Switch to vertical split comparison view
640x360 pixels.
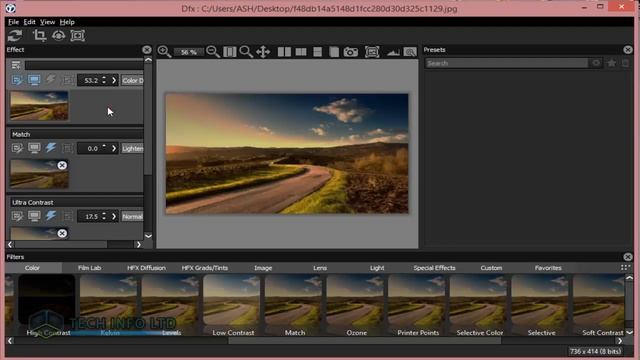click(301, 52)
